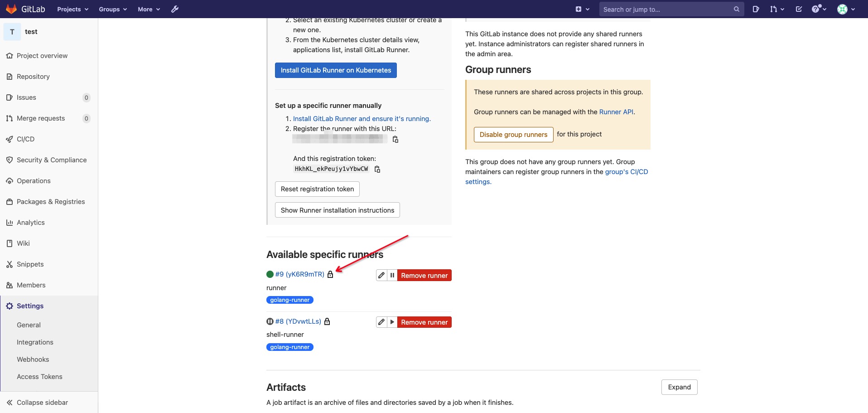Open the Runner API link

[616, 112]
